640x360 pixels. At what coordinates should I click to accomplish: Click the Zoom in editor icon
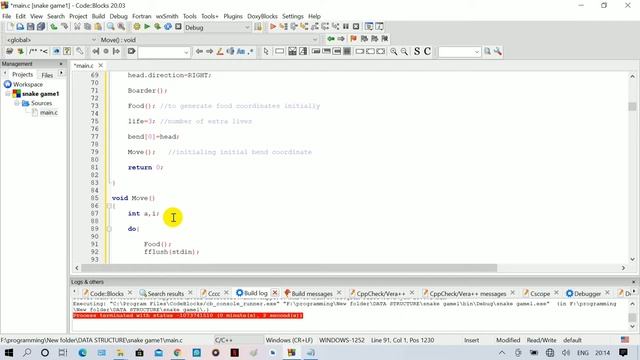click(393, 51)
